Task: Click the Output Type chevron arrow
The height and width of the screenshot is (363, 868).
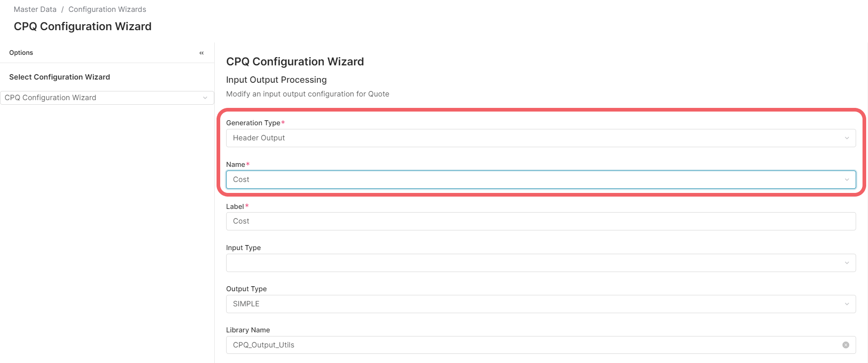Action: (x=847, y=304)
